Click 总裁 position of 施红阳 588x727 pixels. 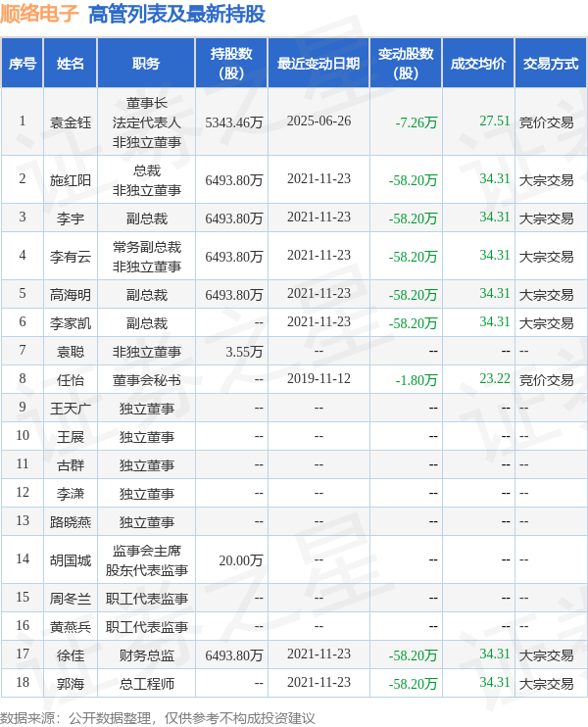[147, 171]
